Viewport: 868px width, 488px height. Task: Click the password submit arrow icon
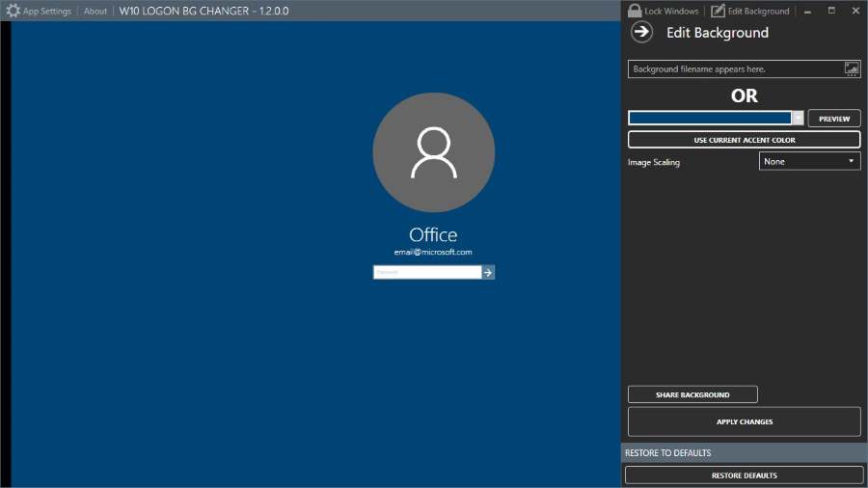click(x=488, y=272)
